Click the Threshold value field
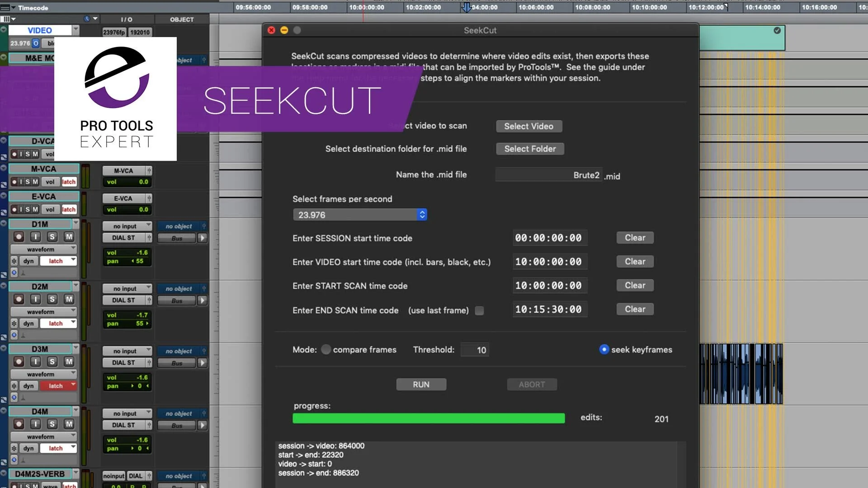 point(475,350)
